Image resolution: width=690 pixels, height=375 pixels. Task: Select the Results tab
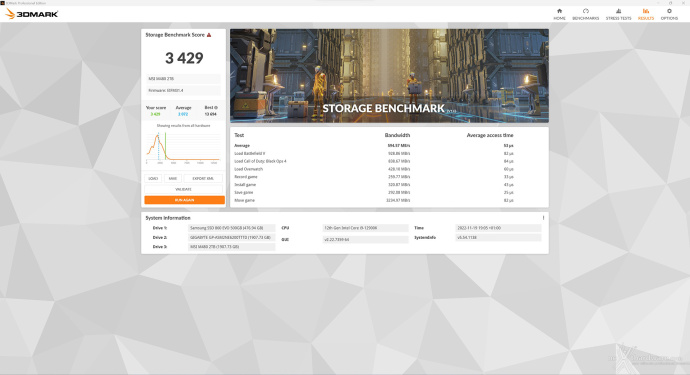coord(646,14)
